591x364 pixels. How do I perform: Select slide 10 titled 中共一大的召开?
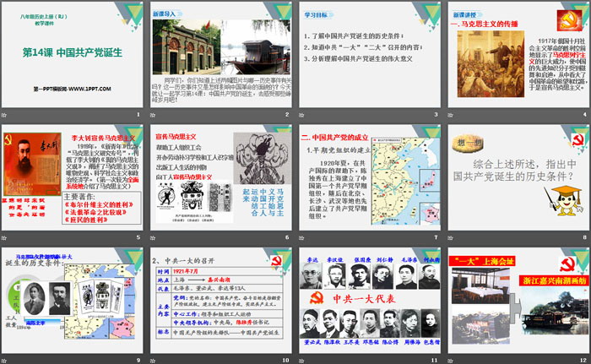pyautogui.click(x=221, y=301)
